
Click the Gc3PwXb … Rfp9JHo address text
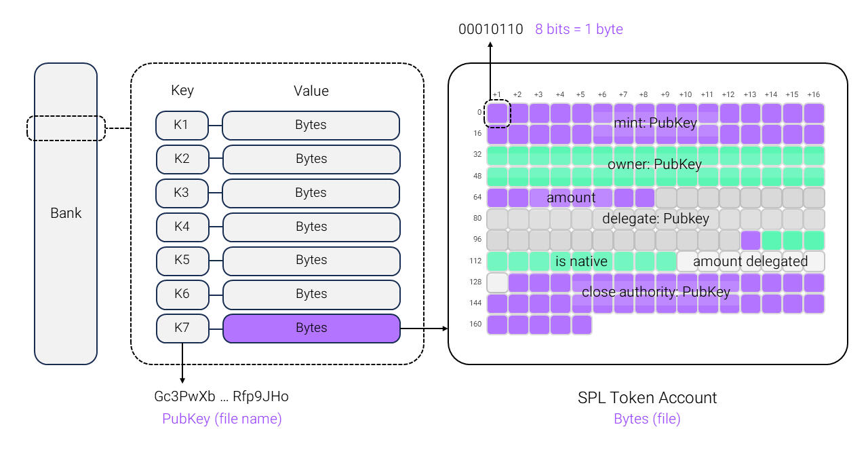pos(222,396)
